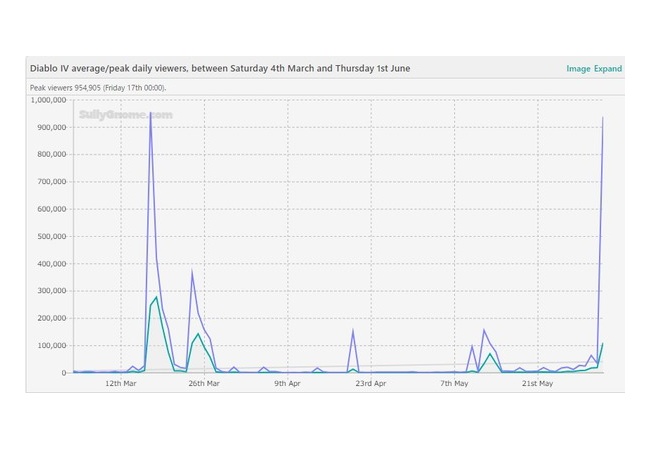
Task: Click the 200,000 y-axis label
Action: click(52, 318)
